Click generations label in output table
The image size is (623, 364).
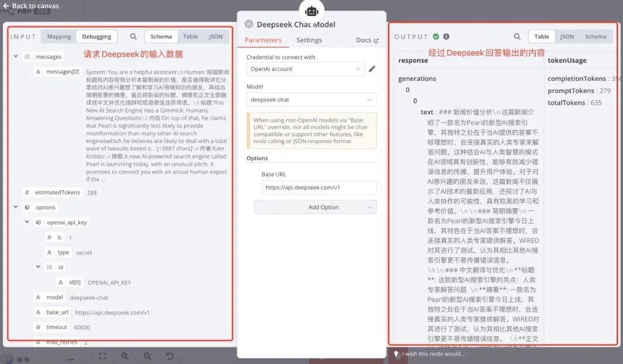(417, 78)
